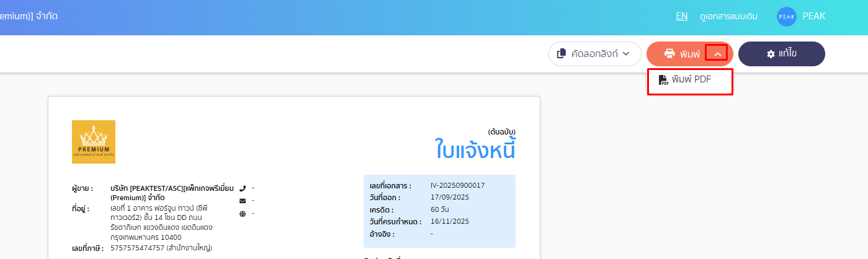Select issue date 17/09/2025

pos(449,197)
